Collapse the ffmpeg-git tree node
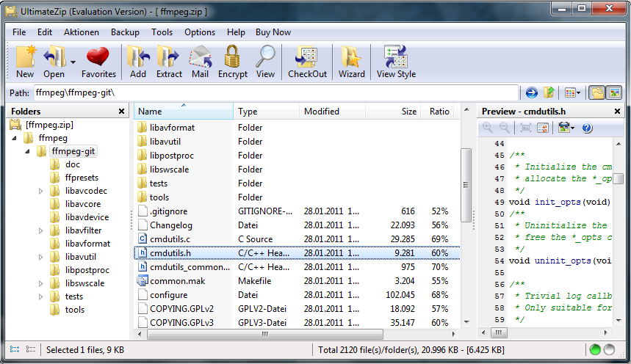This screenshot has height=364, width=631. tap(27, 151)
